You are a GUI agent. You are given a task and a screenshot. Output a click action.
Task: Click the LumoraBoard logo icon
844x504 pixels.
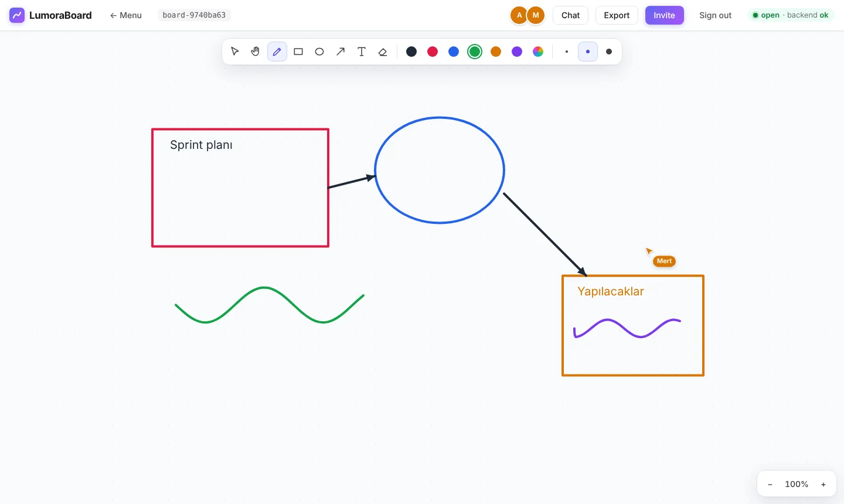pos(17,15)
